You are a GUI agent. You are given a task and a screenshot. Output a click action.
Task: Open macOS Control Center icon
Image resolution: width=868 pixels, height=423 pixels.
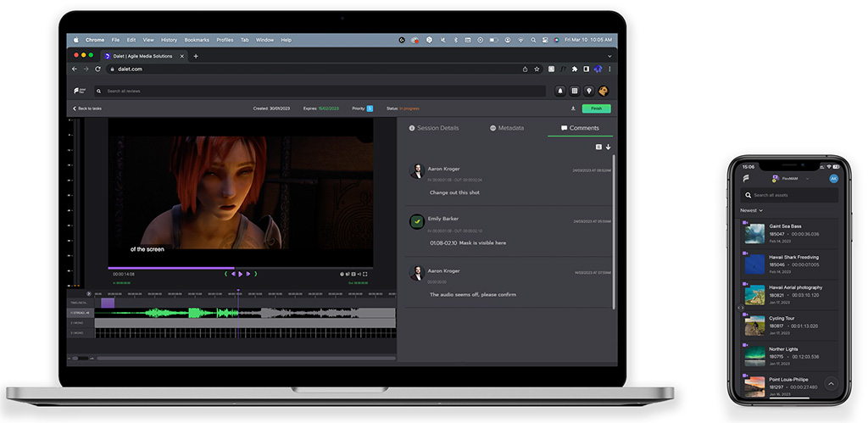click(545, 40)
